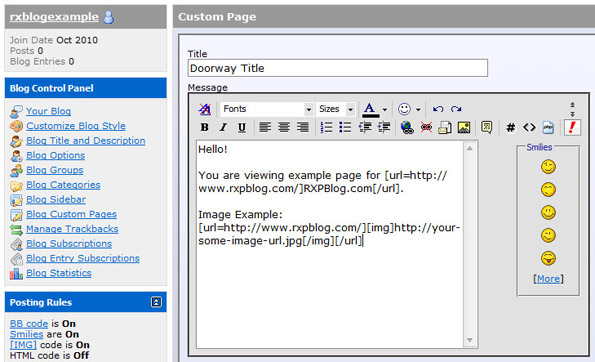Screen dimensions: 595x362
Task: Wrap selection in HTML tags (<> icon)
Action: coord(529,127)
